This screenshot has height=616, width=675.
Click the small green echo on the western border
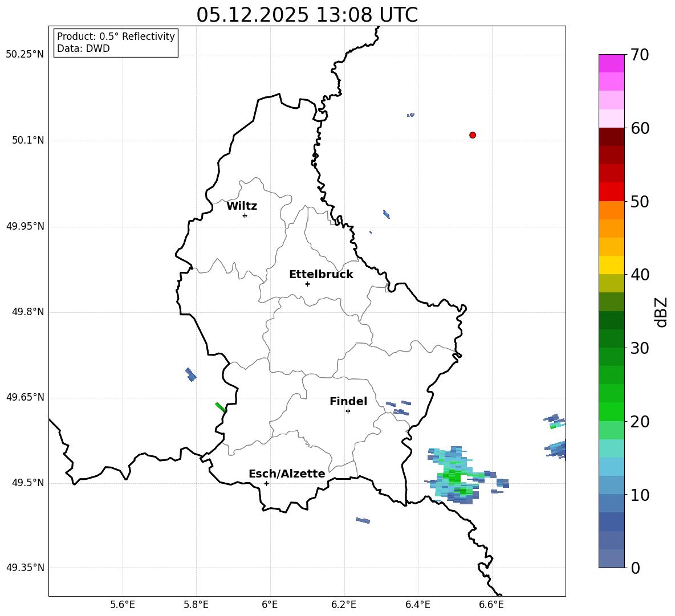pyautogui.click(x=220, y=407)
